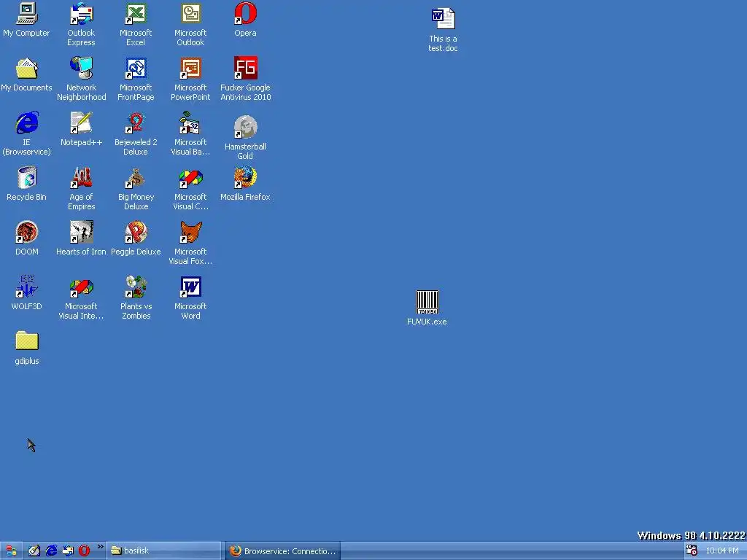
Task: Click the 10:04 PM taskbar clock
Action: click(x=722, y=551)
